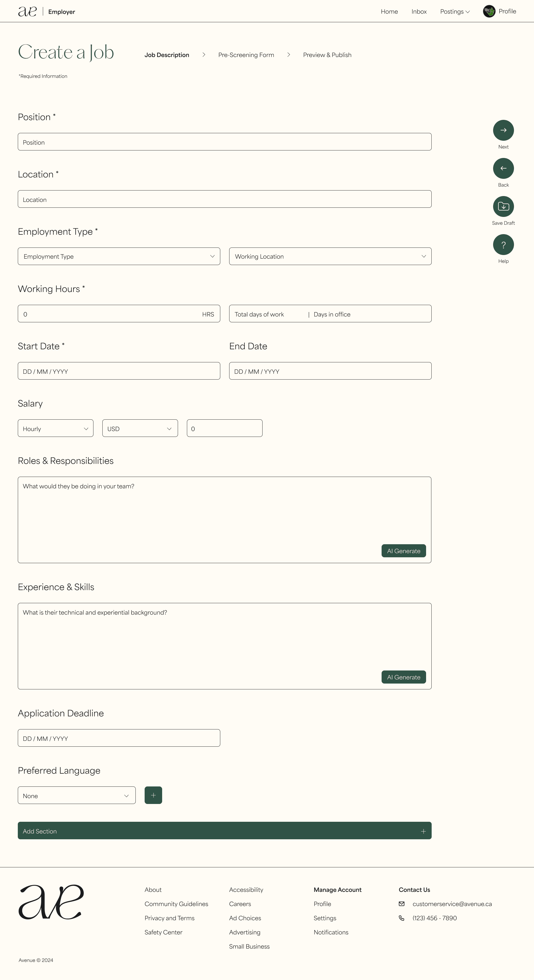Select the Job Description step

click(x=167, y=55)
